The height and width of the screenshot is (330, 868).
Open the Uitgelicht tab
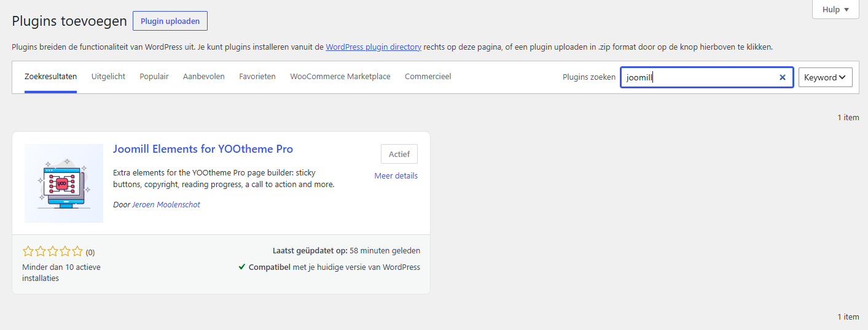point(108,77)
